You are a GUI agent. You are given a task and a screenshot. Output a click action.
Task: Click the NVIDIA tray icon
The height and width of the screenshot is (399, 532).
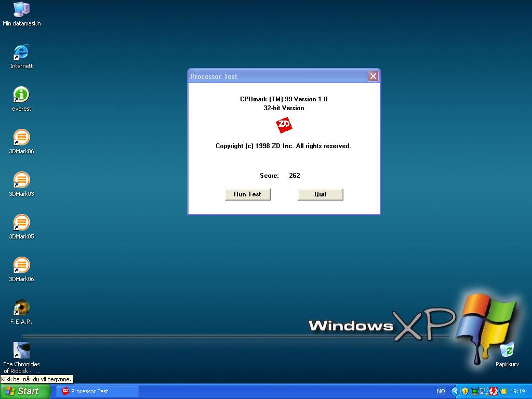tap(503, 391)
